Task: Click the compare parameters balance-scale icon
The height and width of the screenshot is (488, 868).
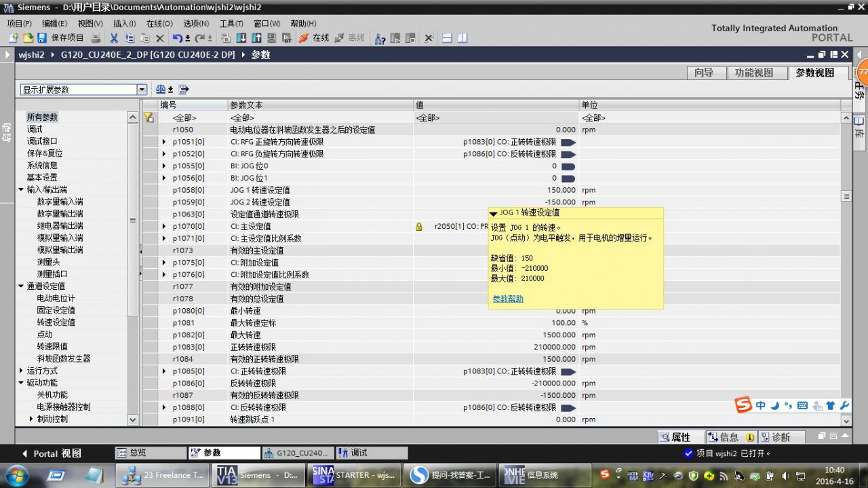Action: (x=161, y=89)
